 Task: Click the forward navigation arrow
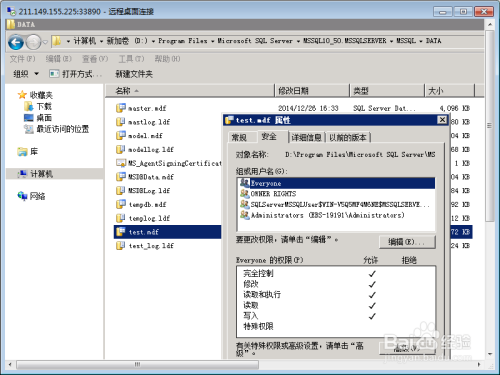click(33, 42)
